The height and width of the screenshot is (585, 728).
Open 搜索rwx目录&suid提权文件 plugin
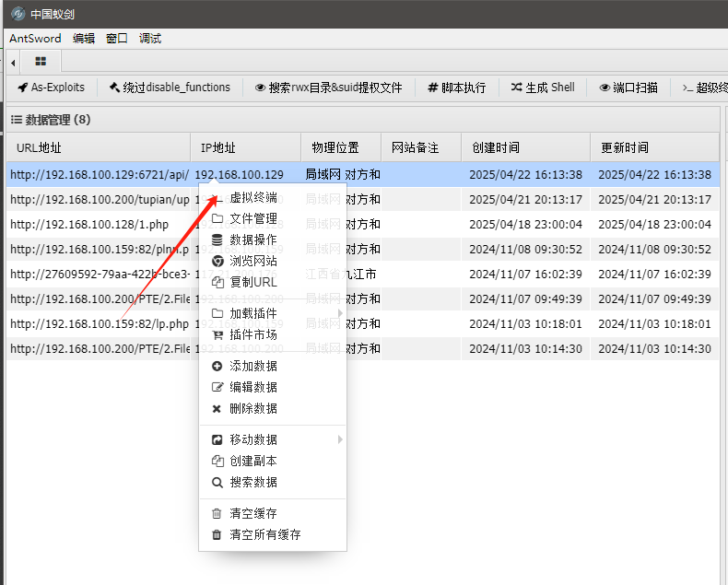329,88
